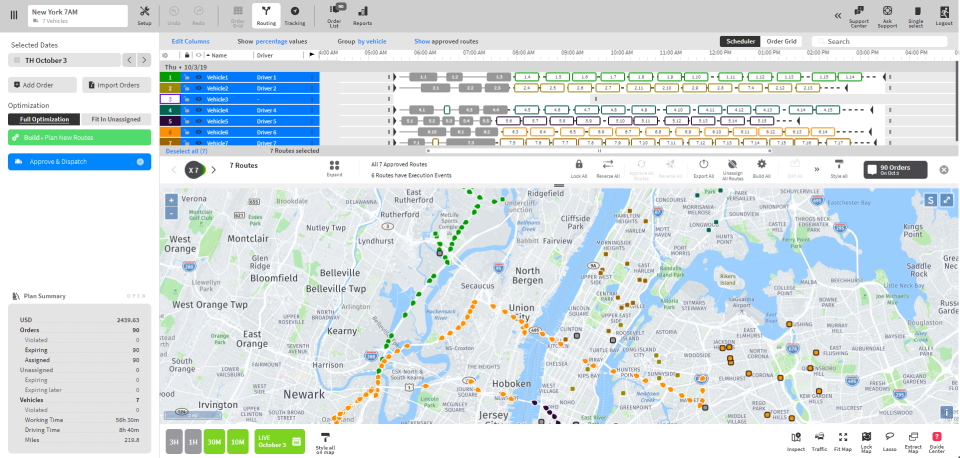The height and width of the screenshot is (458, 960).
Task: Open the hamburger menu at top left
Action: (x=13, y=15)
